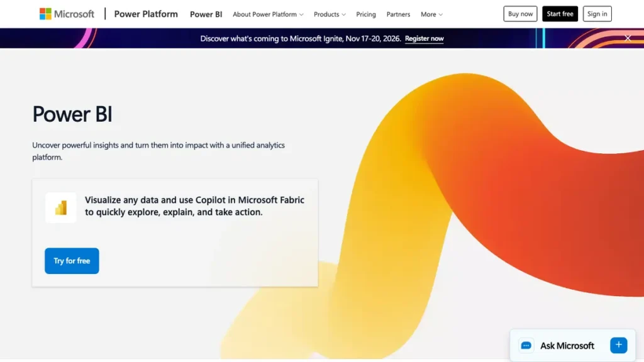Click the Start free button
644x362 pixels.
(560, 14)
